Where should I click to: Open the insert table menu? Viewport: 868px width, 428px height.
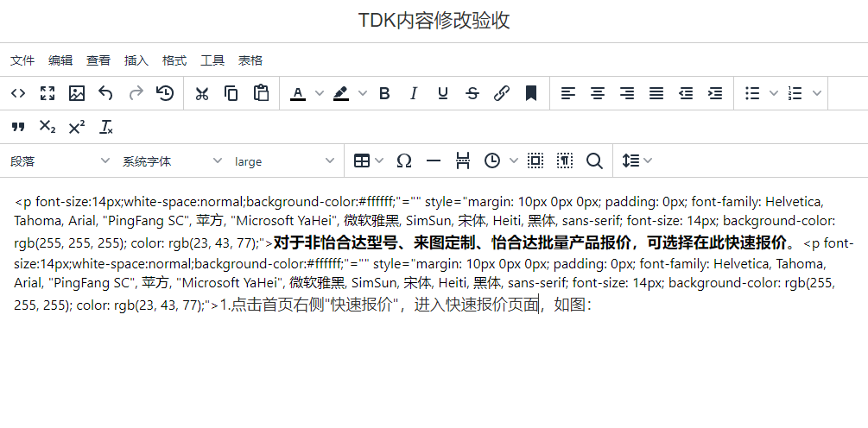point(369,160)
